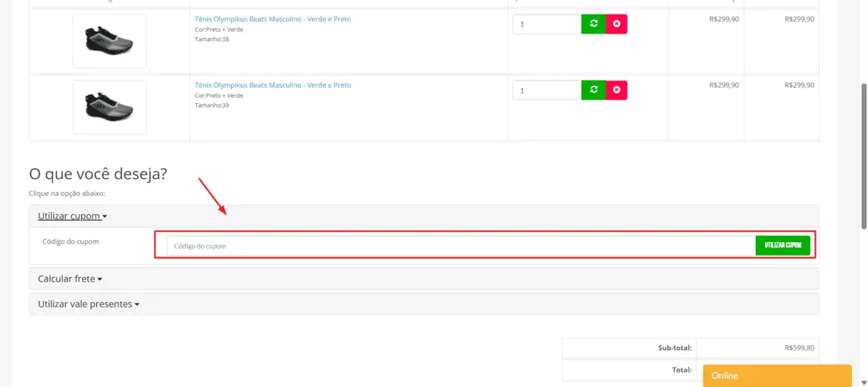
Task: Click the 'O que você deseja?' heading
Action: [98, 174]
